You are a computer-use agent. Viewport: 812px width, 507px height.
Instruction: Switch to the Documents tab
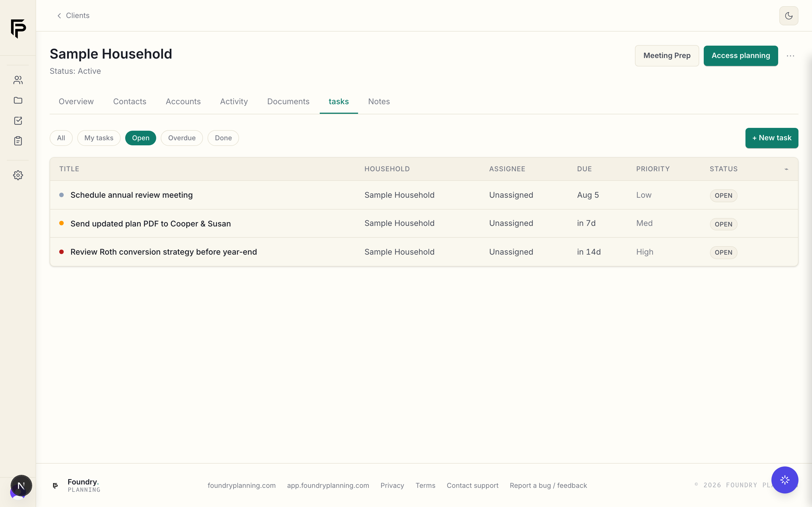point(288,101)
